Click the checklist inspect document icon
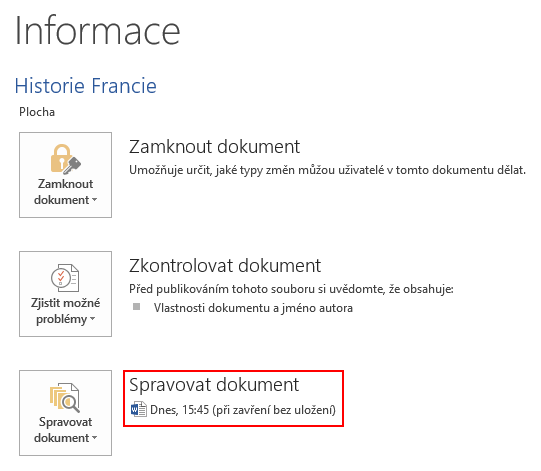The width and height of the screenshot is (541, 471). click(65, 278)
